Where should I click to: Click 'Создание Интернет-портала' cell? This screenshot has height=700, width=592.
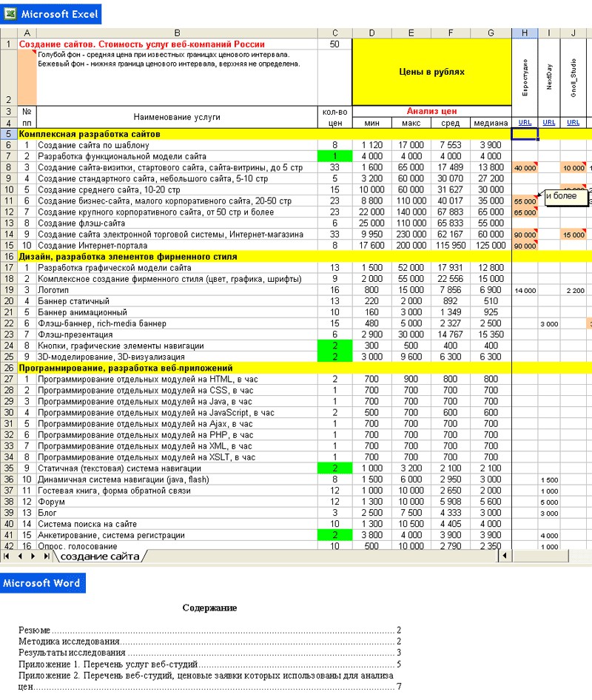pos(177,246)
